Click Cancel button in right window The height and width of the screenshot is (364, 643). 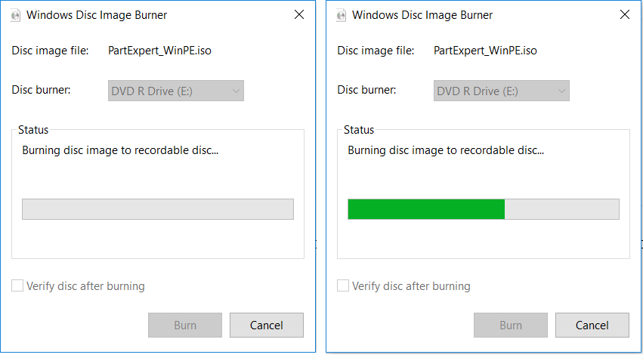click(592, 325)
